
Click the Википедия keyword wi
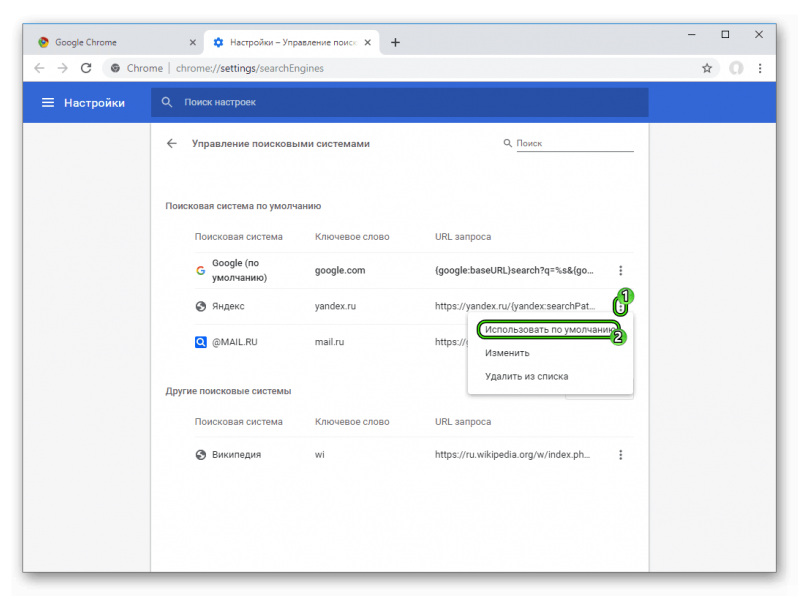[x=319, y=455]
